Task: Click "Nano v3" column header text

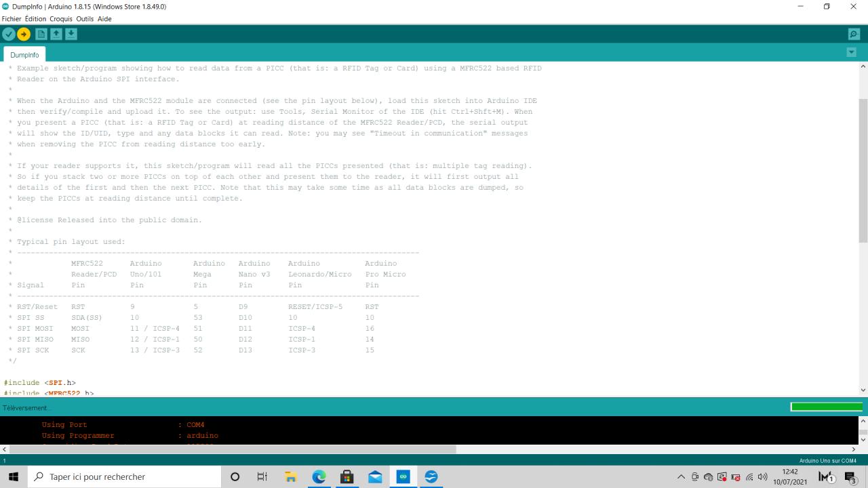Action: (x=254, y=274)
